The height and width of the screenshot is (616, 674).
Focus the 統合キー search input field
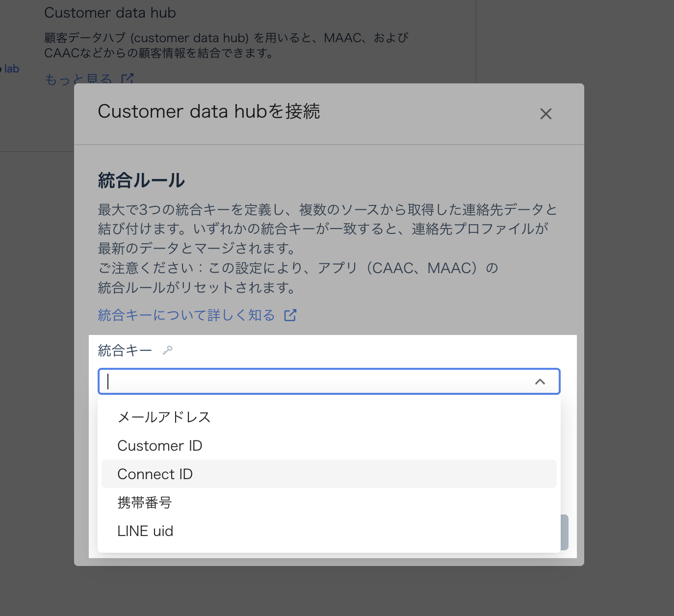[314, 382]
